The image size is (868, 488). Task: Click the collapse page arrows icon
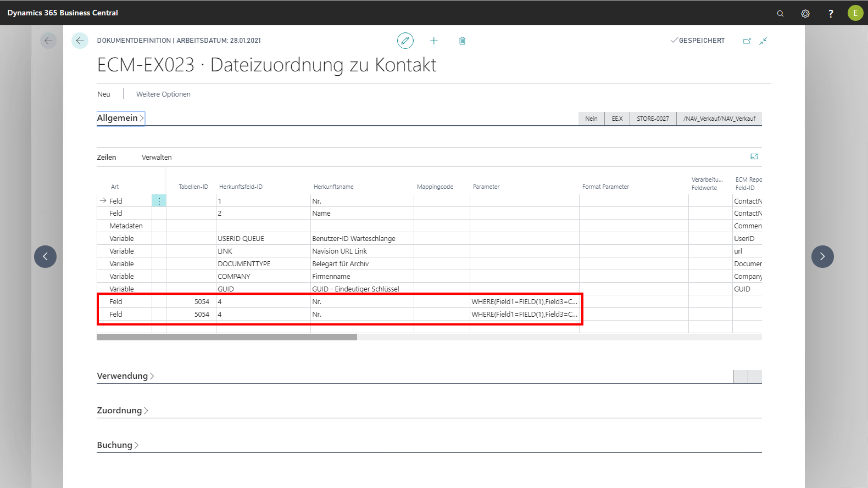click(x=763, y=41)
